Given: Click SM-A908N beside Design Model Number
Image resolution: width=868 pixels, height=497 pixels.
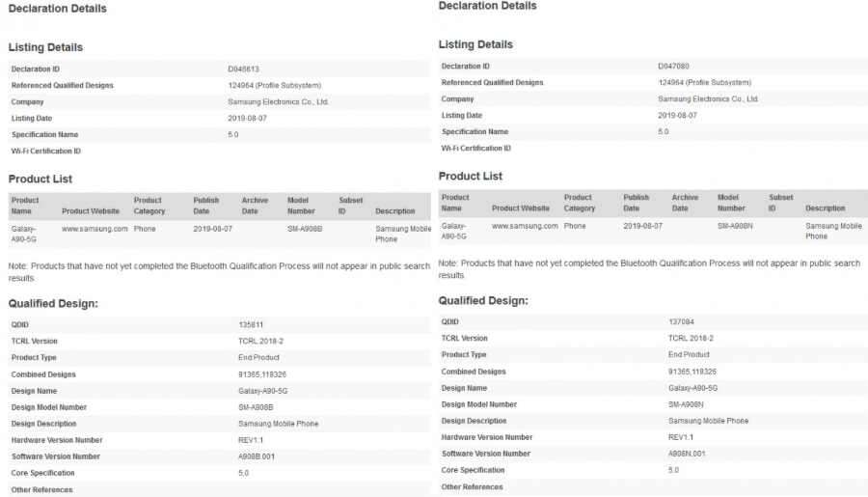Looking at the screenshot, I should click(687, 404).
